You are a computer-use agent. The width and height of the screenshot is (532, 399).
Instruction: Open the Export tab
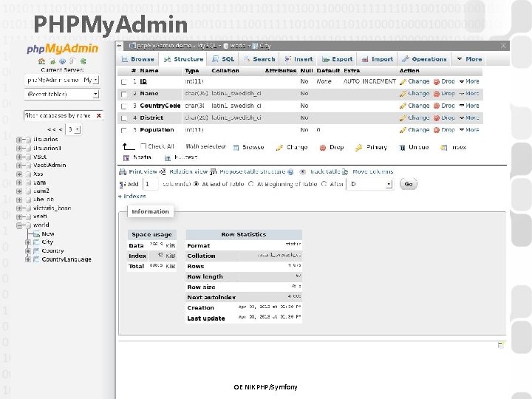pyautogui.click(x=338, y=59)
